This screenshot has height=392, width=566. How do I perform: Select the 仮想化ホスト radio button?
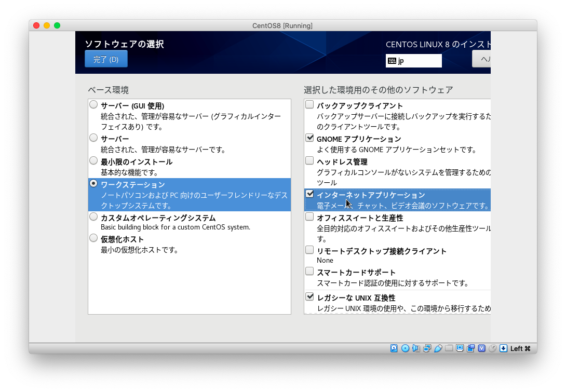point(93,238)
